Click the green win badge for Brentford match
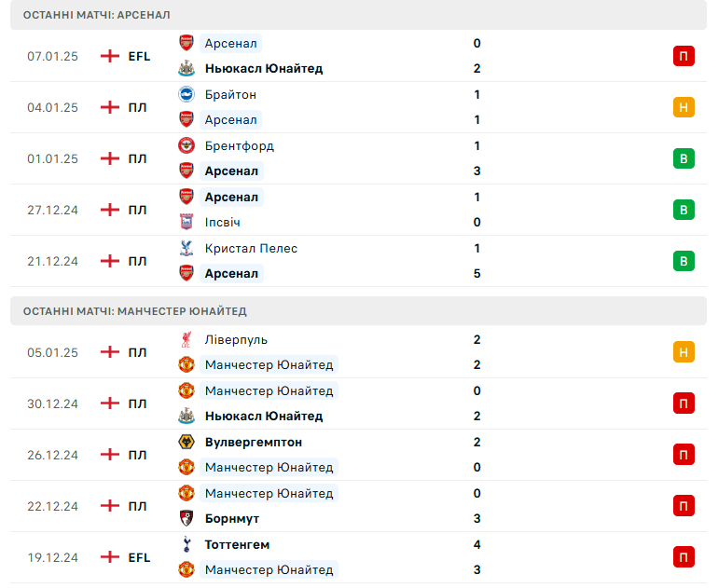718x588 pixels. tap(683, 158)
